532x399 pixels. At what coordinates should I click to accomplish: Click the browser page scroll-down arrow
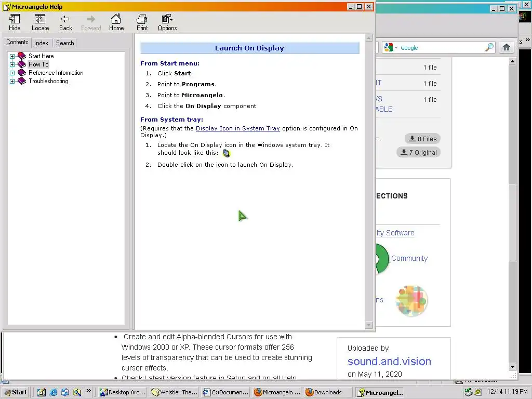pyautogui.click(x=513, y=367)
